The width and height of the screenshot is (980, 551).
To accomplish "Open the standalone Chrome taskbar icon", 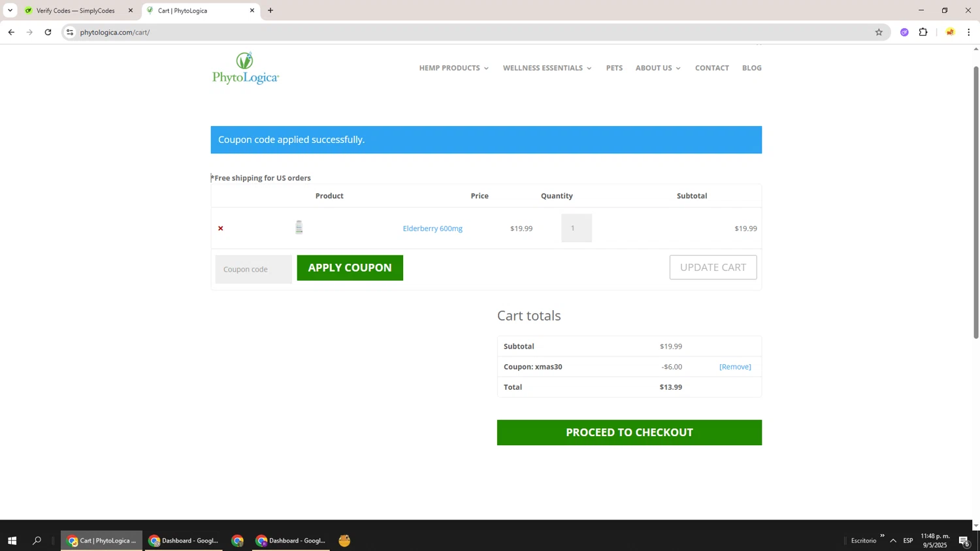I will [238, 541].
